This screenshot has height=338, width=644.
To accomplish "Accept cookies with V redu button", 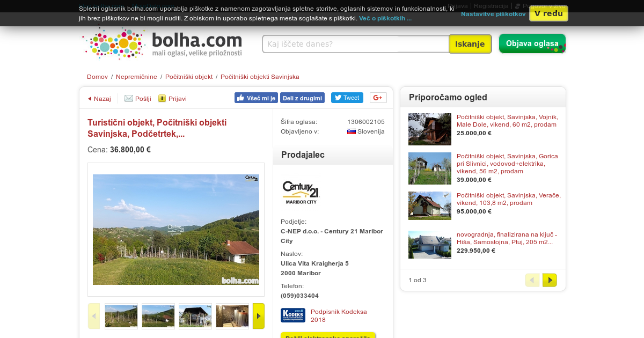I will click(548, 13).
